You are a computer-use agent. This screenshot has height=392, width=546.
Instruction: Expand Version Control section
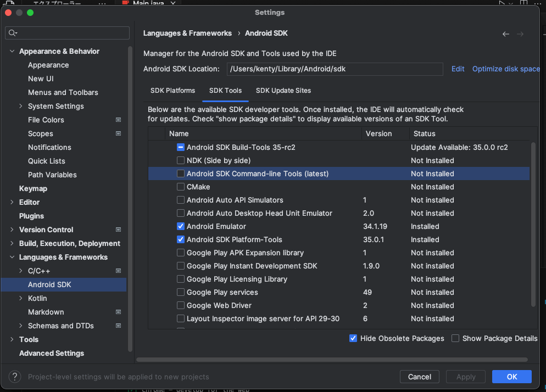[x=12, y=230]
